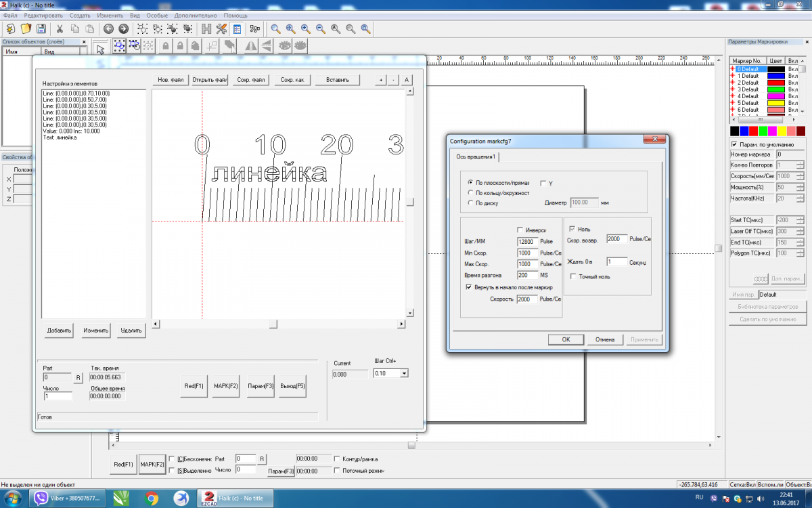The image size is (812, 508).
Task: Open the Создать menu
Action: [80, 15]
